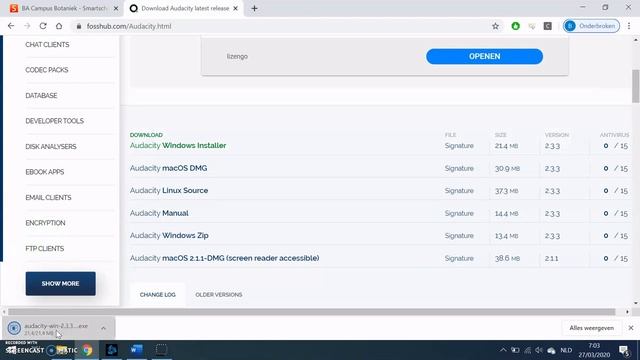Viewport: 640px width, 360px height.
Task: Click the SHOW MORE button
Action: tap(60, 283)
